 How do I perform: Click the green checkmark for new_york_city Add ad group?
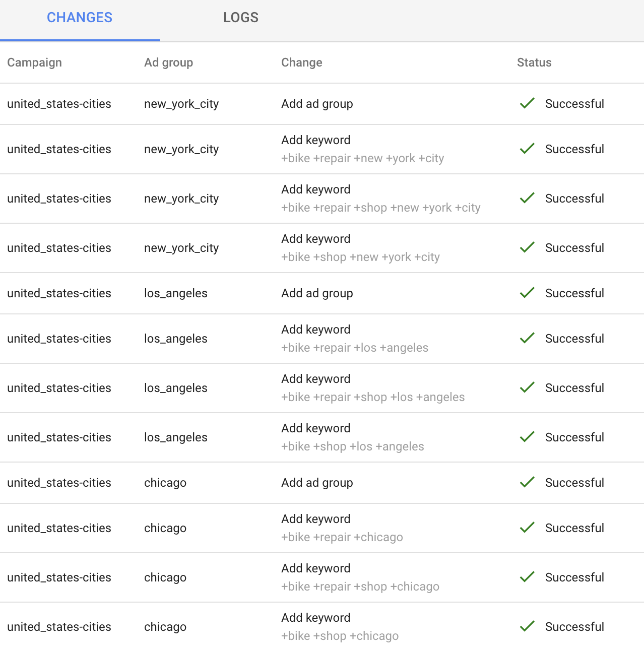[x=527, y=104]
